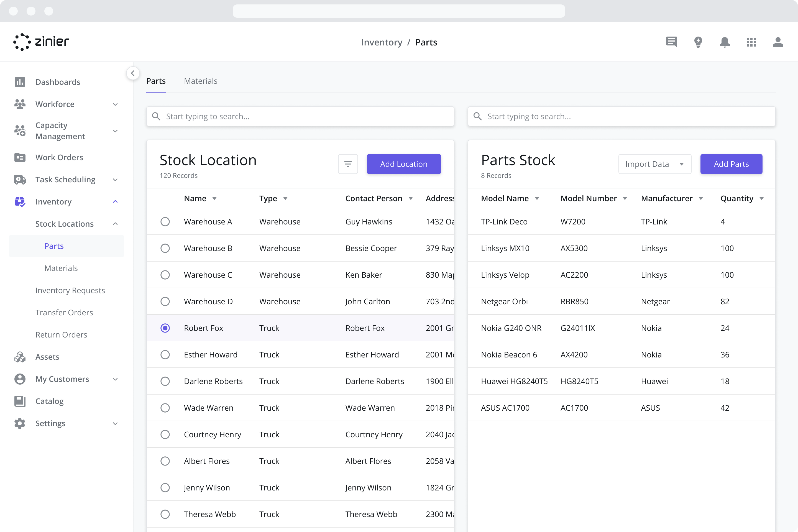Click the user profile icon
Viewport: 798px width, 532px height.
[778, 42]
